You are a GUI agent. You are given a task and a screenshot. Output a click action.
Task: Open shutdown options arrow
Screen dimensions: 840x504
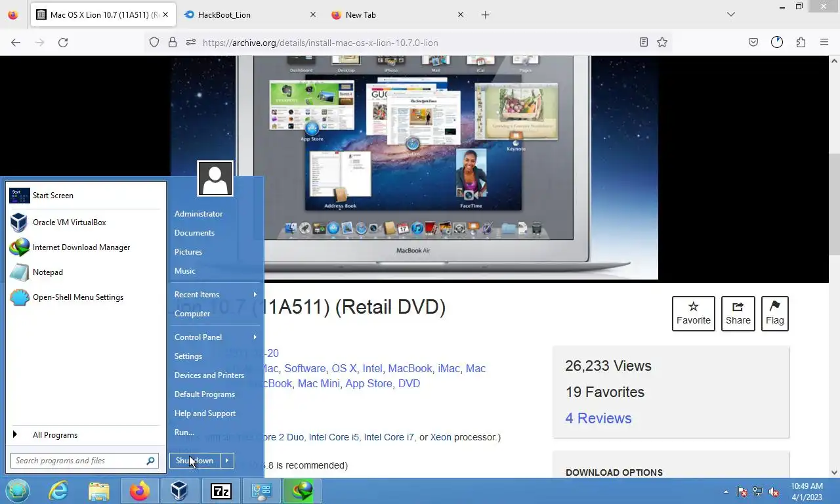226,461
